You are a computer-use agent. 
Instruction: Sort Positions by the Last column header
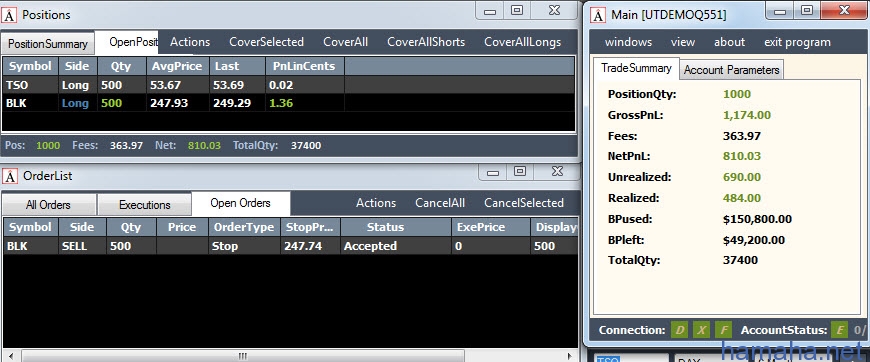point(237,66)
